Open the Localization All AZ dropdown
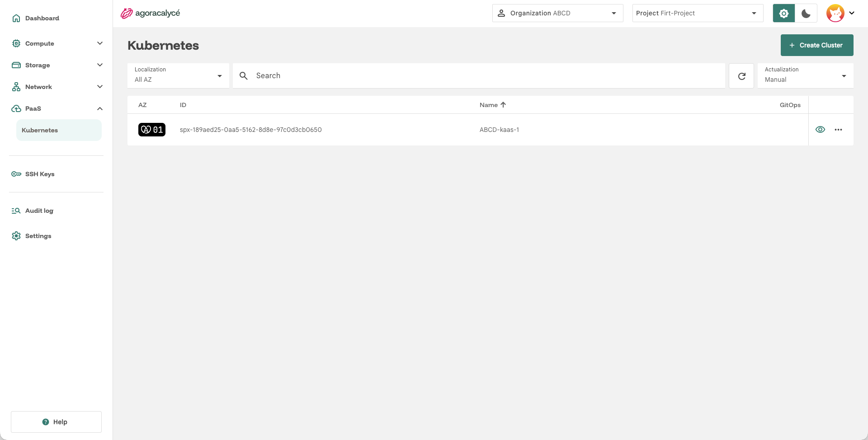This screenshot has width=868, height=440. click(x=178, y=76)
